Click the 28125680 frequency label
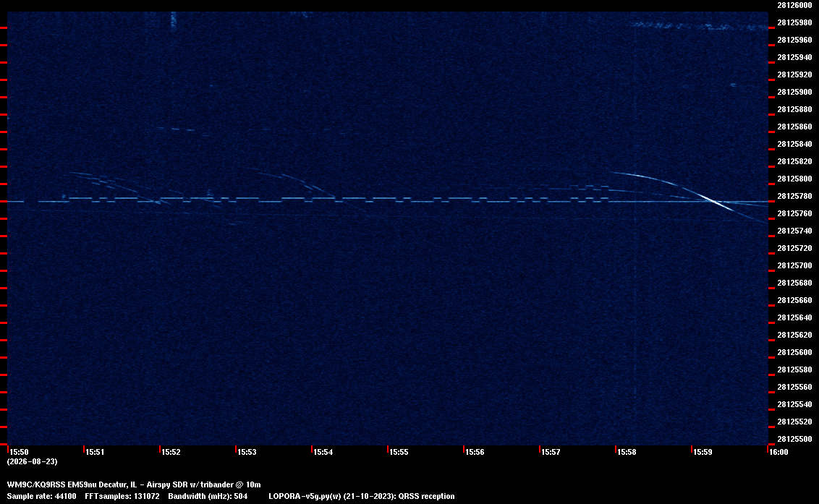Screen dimensions: 819x504 coord(794,283)
